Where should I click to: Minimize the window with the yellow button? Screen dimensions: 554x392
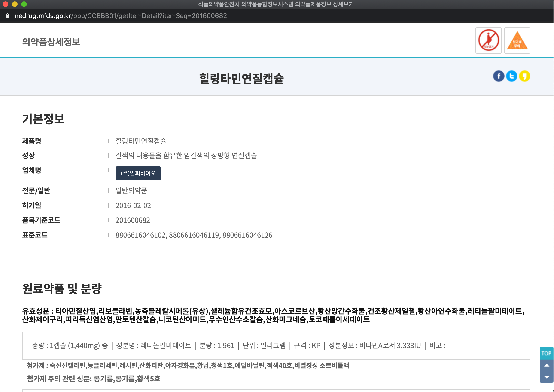(15, 4)
